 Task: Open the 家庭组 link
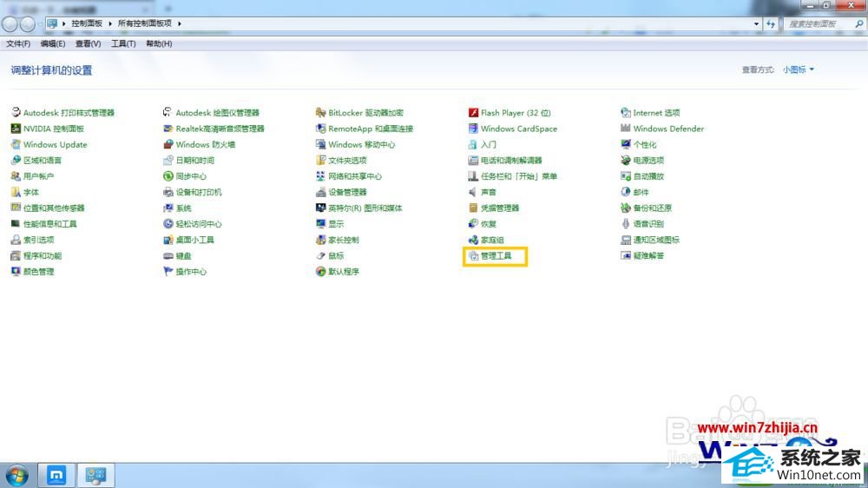pos(492,240)
